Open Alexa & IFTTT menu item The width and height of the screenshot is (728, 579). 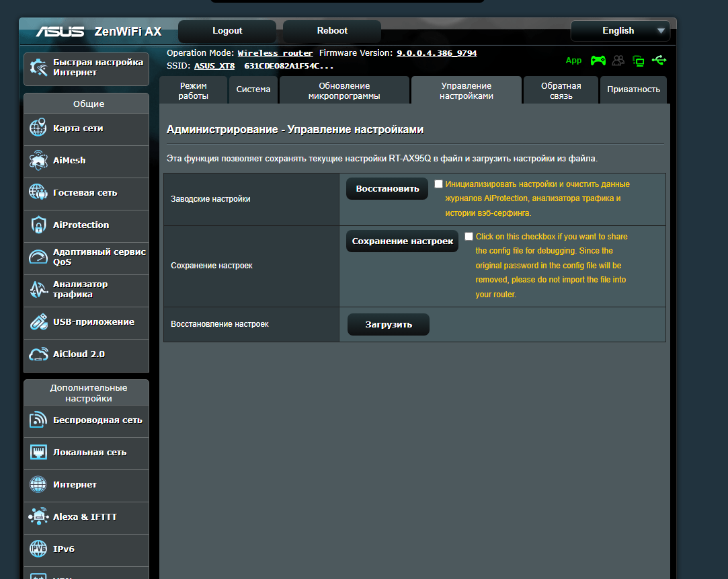(86, 517)
